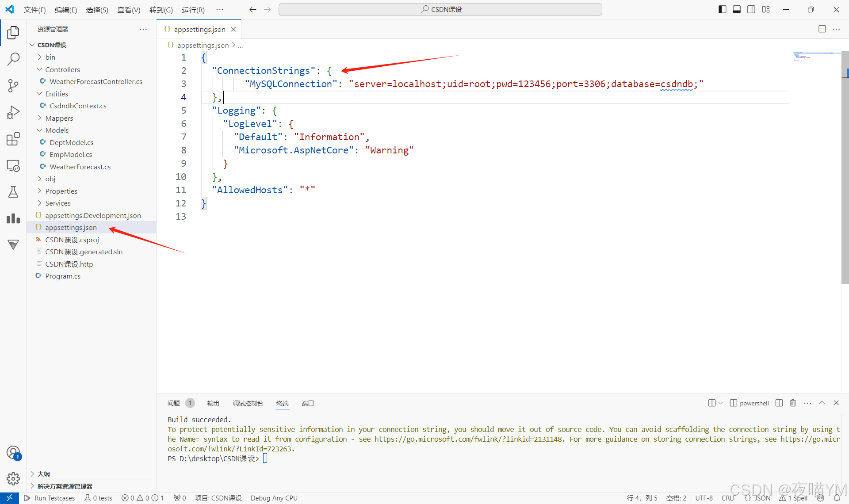
Task: Open the Accounts icon
Action: tap(13, 452)
